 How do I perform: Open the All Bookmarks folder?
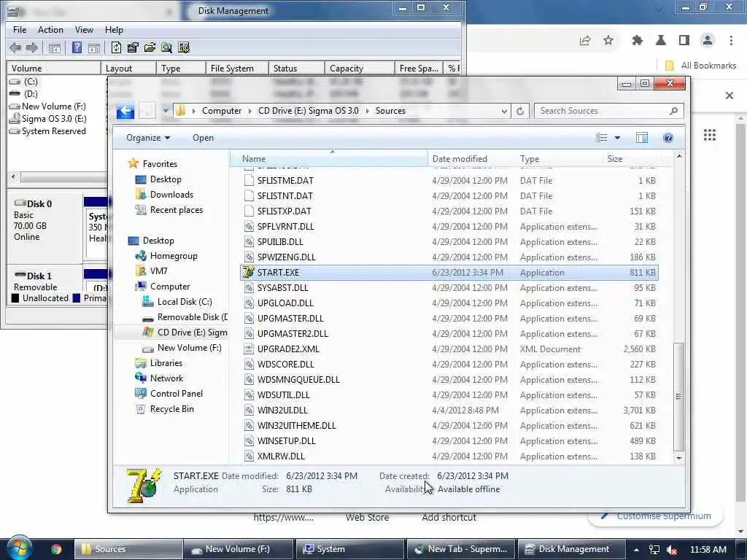[x=700, y=66]
